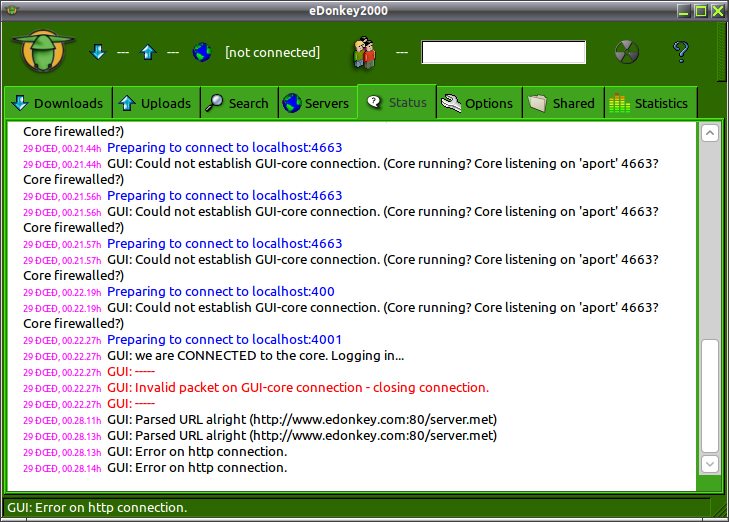Click the bottom status bar error message
Image resolution: width=729 pixels, height=522 pixels.
(x=97, y=508)
